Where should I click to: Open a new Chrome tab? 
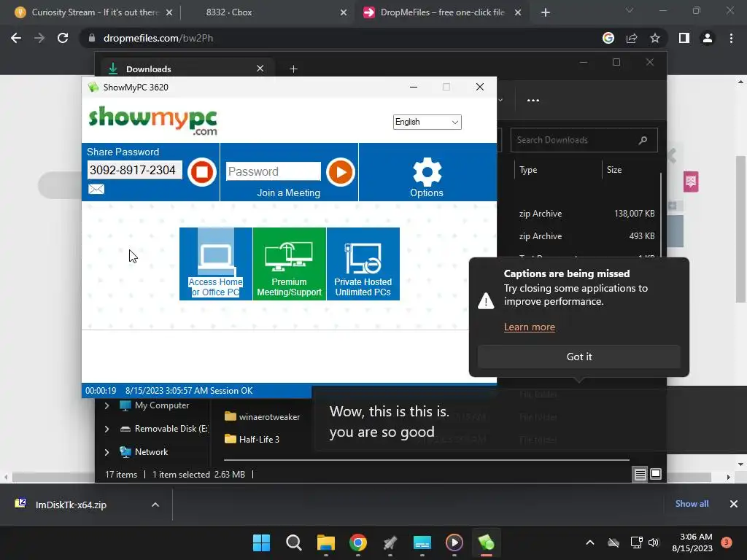(x=546, y=13)
